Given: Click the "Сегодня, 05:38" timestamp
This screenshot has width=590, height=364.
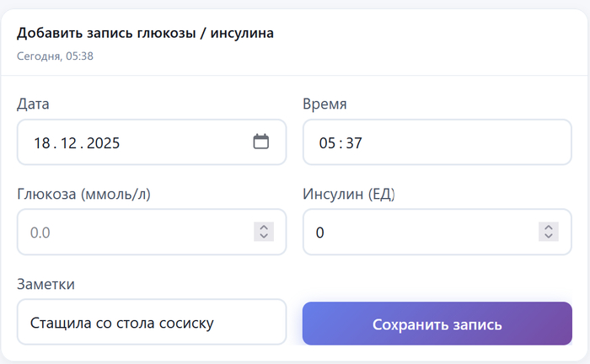Looking at the screenshot, I should pyautogui.click(x=55, y=56).
